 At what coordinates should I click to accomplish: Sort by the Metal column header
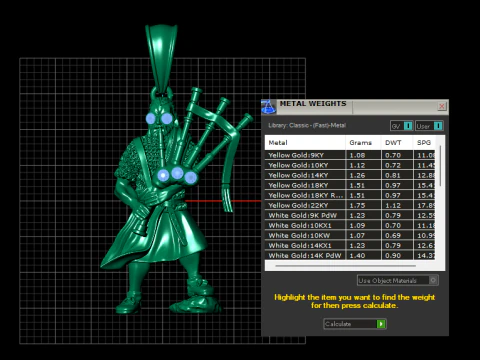tap(305, 143)
